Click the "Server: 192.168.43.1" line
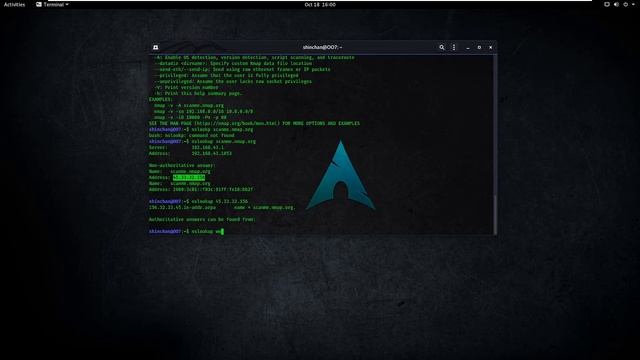This screenshot has height=360, width=640. click(x=187, y=147)
